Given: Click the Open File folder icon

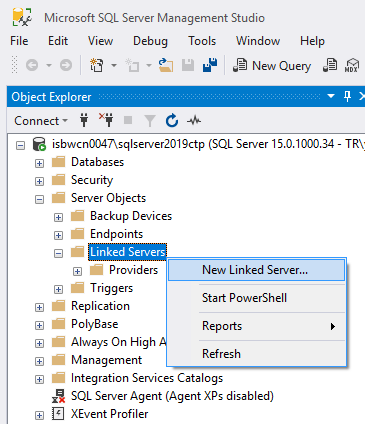Looking at the screenshot, I should [166, 65].
